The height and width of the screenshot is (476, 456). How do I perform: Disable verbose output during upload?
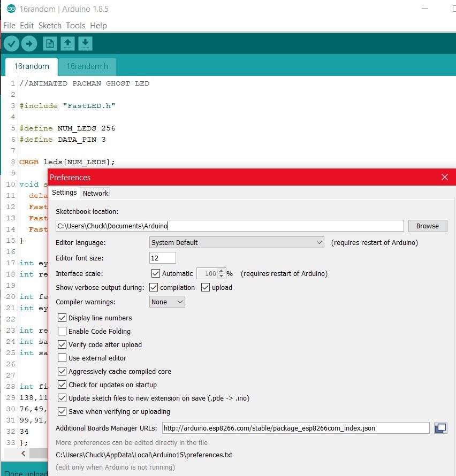click(206, 287)
